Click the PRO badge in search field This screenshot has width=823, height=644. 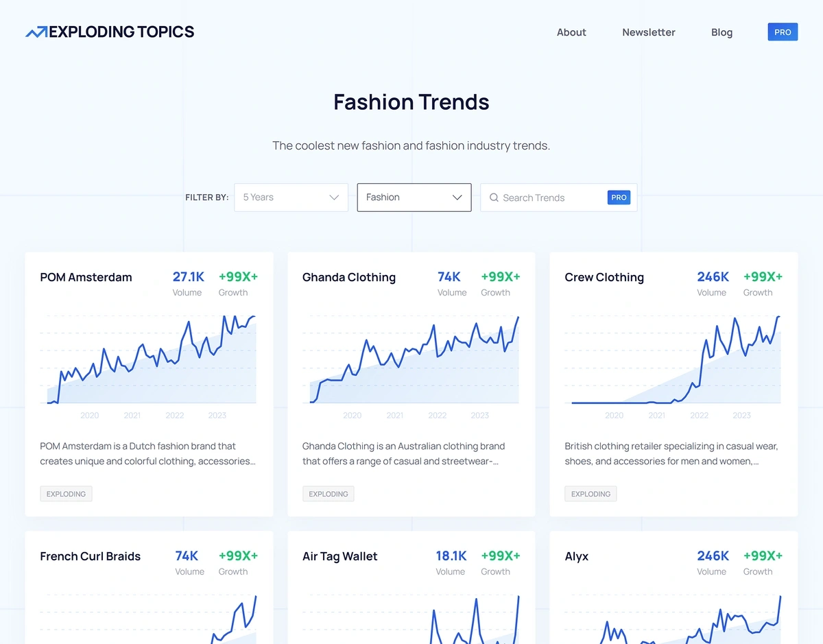(x=619, y=198)
